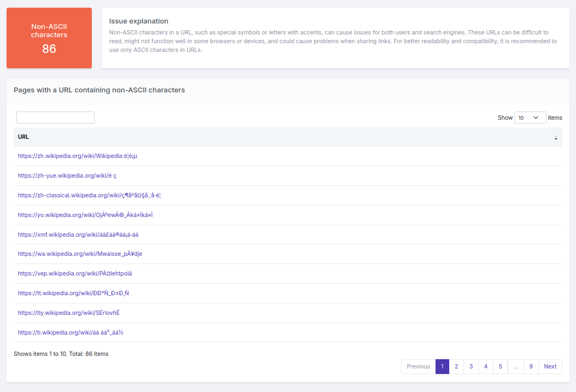576x392 pixels.
Task: Open the vep.wikipedia.org URL link
Action: coord(75,274)
